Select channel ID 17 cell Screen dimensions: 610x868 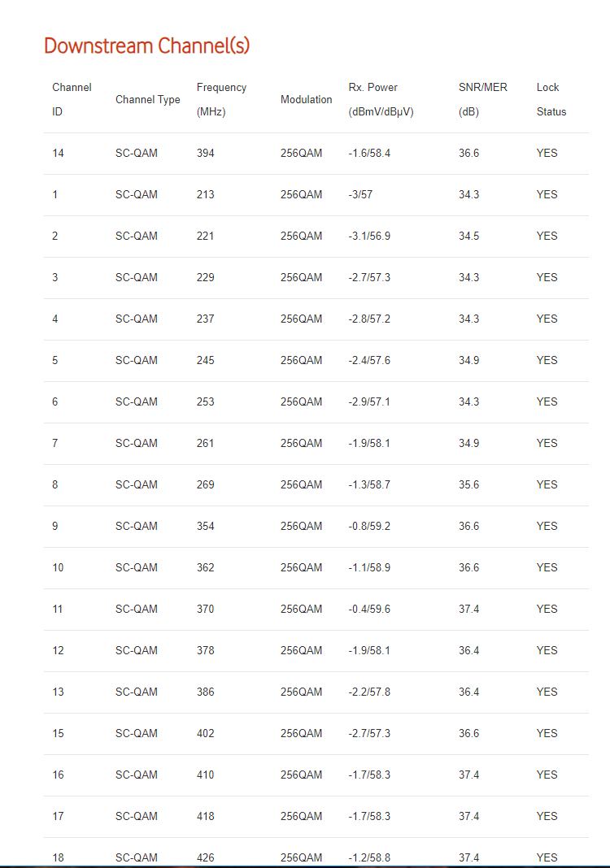[x=59, y=817]
